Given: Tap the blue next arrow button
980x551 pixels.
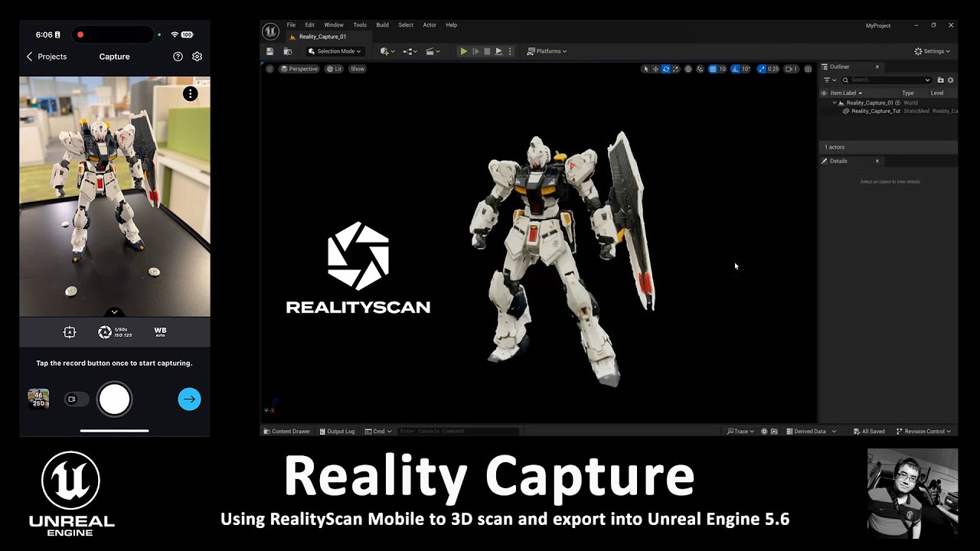Looking at the screenshot, I should (189, 399).
